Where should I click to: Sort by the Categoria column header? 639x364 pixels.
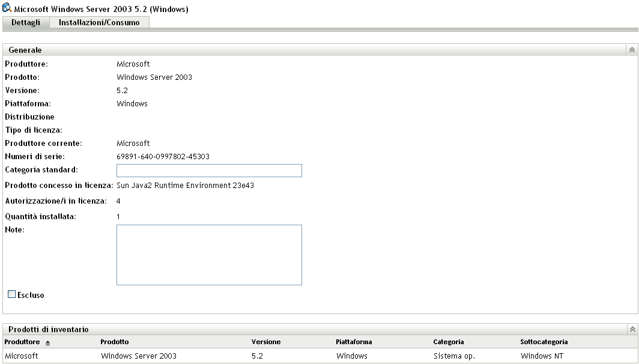448,342
